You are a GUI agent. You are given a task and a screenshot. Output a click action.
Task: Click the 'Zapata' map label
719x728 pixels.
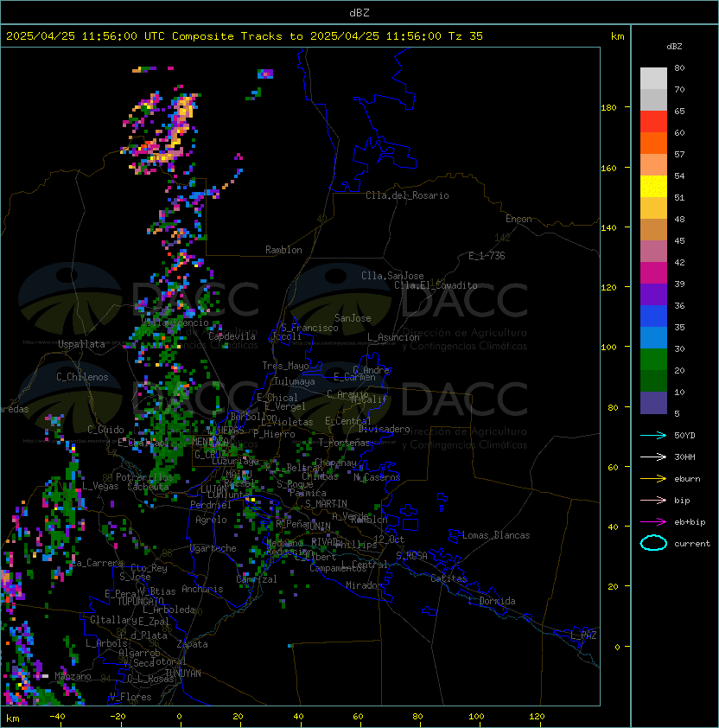point(192,644)
